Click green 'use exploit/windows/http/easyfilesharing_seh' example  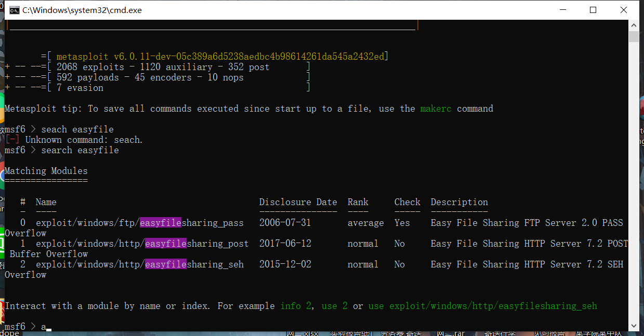click(x=483, y=306)
